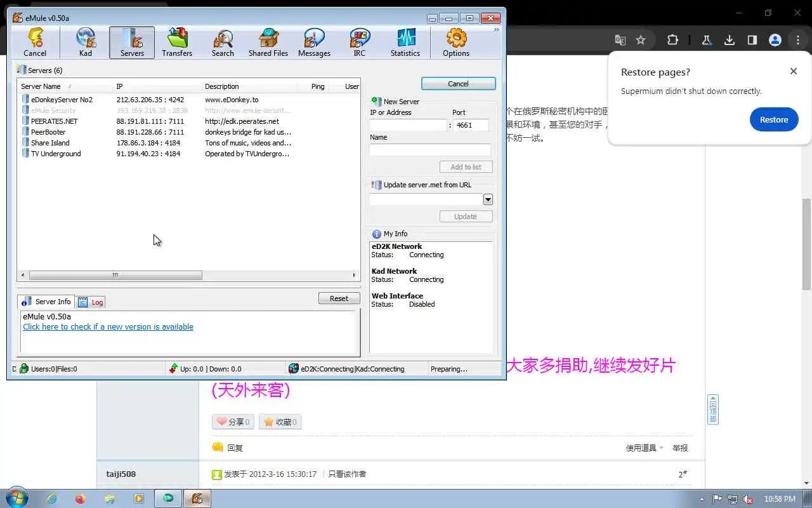This screenshot has width=812, height=508.
Task: Select the PEERATES.NET server entry
Action: coord(188,121)
